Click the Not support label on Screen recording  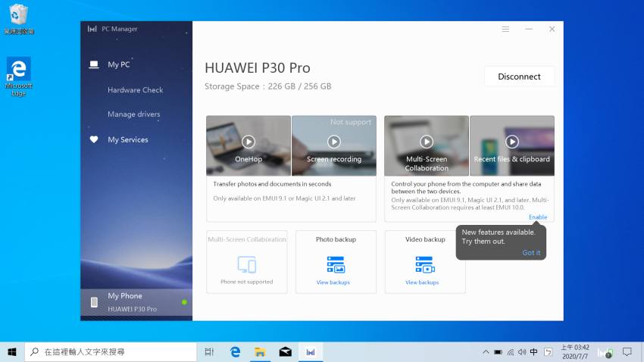pyautogui.click(x=350, y=122)
